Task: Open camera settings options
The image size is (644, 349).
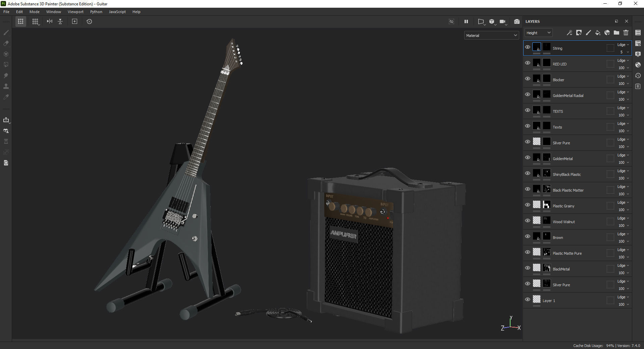Action: pos(503,21)
